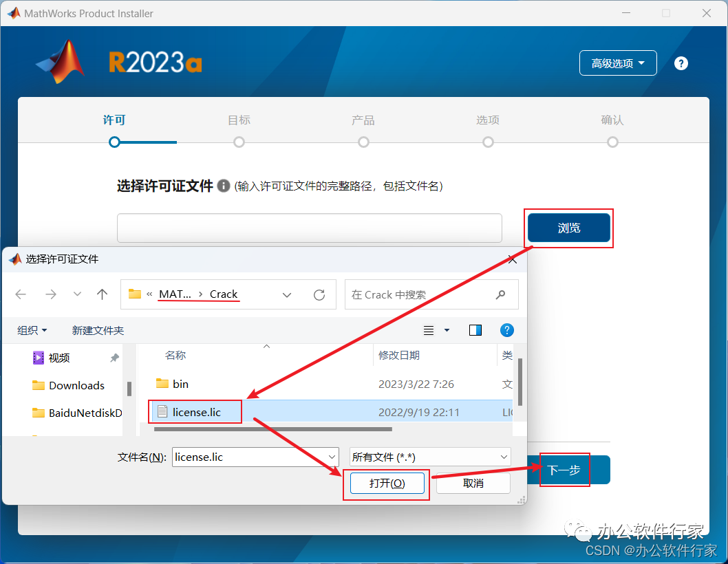Select the license.lic file icon

(x=162, y=411)
